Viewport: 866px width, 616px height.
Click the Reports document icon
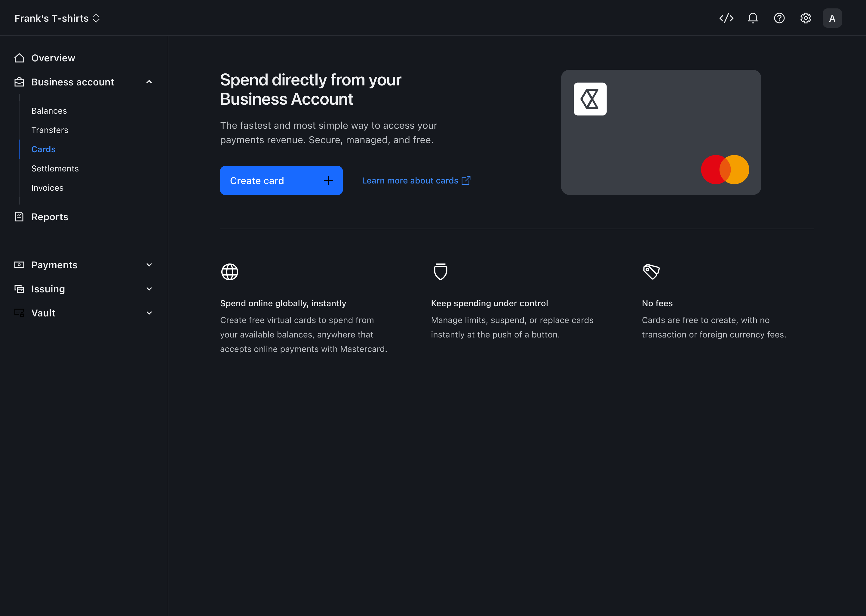[19, 217]
